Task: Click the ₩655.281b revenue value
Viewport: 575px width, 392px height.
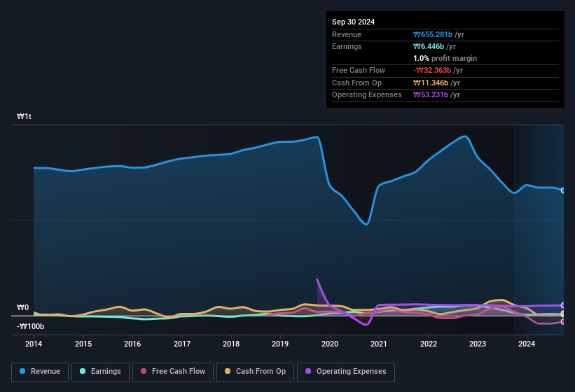Action: [x=433, y=34]
